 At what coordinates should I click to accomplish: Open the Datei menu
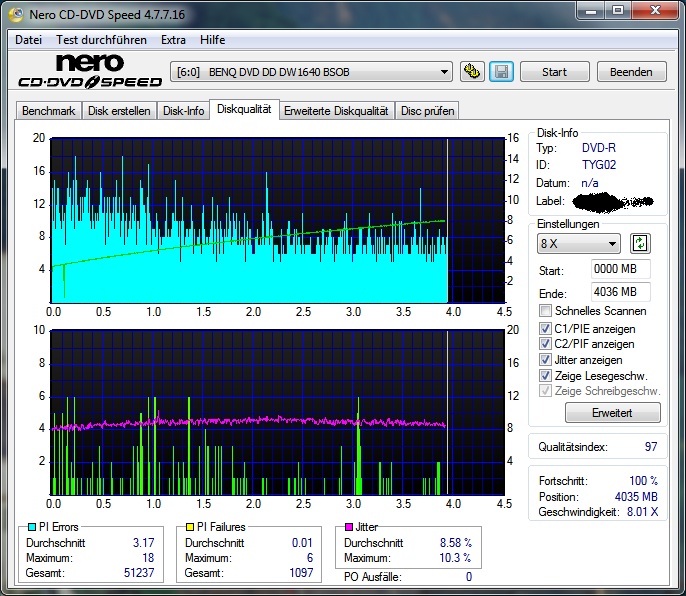pyautogui.click(x=28, y=40)
